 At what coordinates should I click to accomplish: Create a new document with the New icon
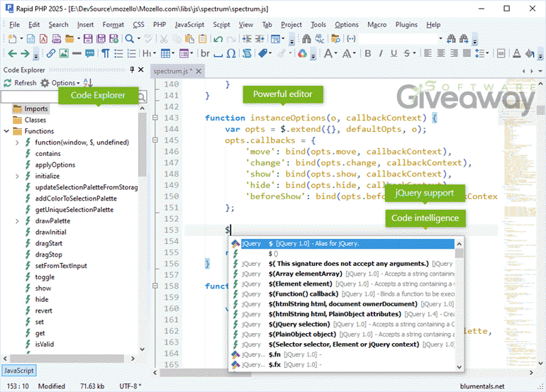point(12,39)
